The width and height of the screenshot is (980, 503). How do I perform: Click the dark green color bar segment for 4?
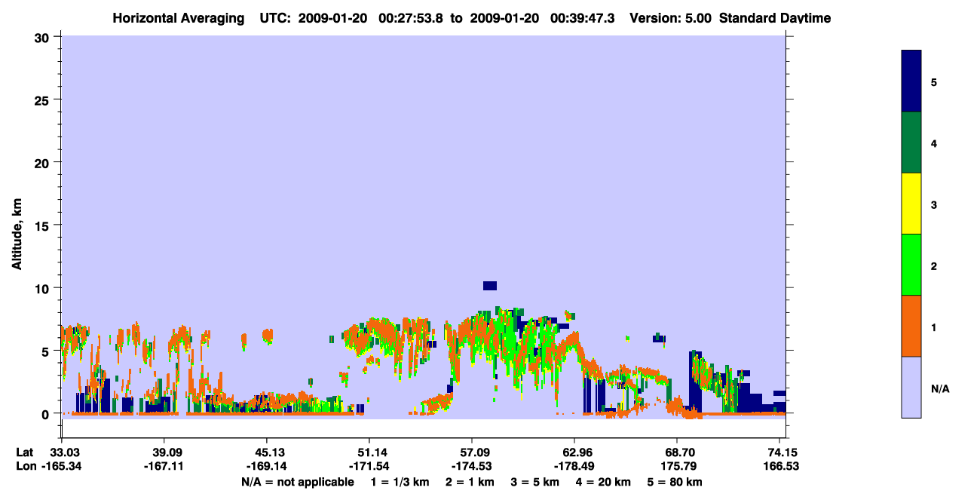pyautogui.click(x=911, y=143)
